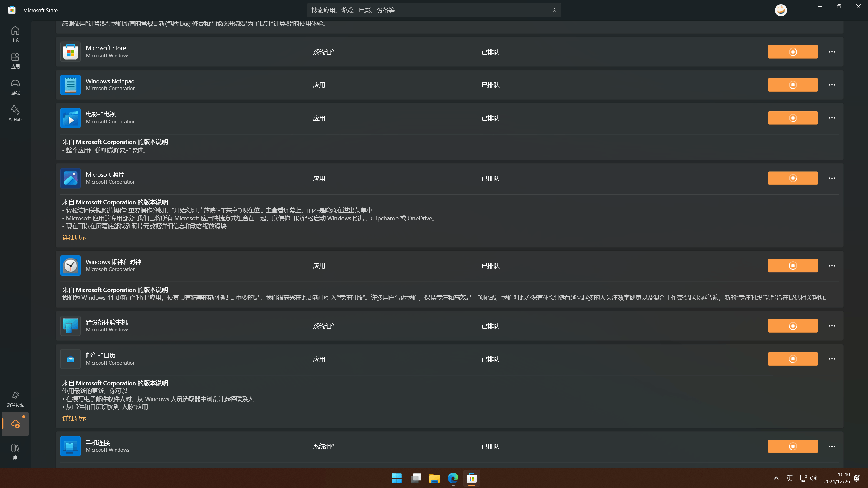
Task: Click the search magnifier icon
Action: pos(553,10)
